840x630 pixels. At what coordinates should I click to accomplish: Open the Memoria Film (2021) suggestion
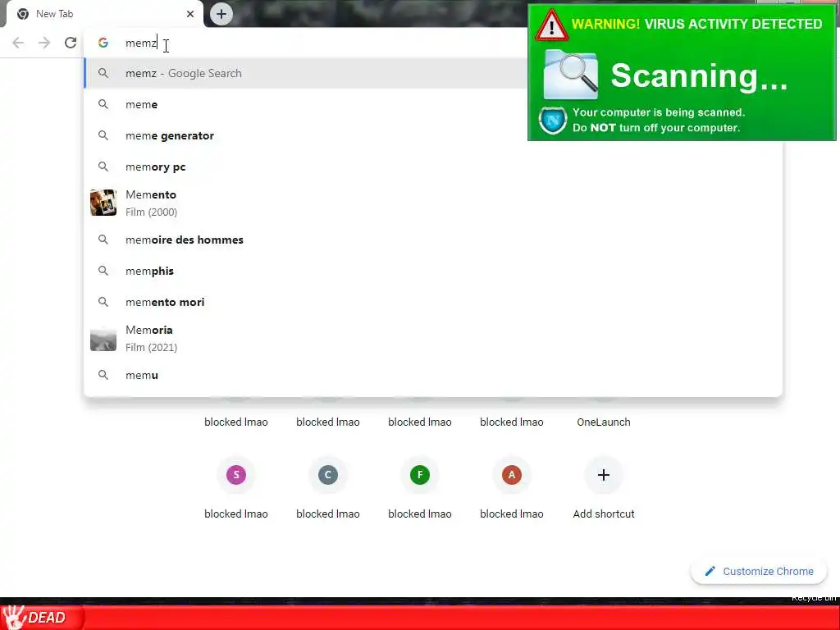tap(433, 338)
